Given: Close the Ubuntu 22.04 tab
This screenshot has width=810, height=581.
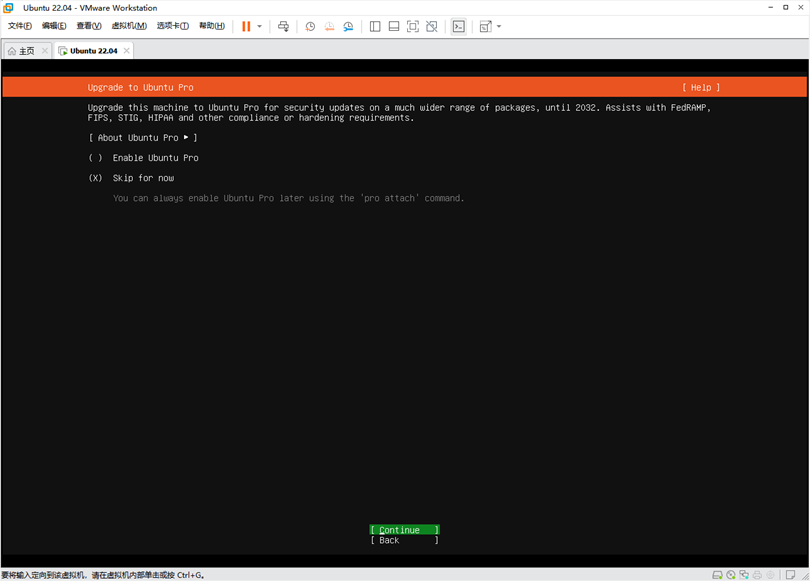Looking at the screenshot, I should 127,51.
